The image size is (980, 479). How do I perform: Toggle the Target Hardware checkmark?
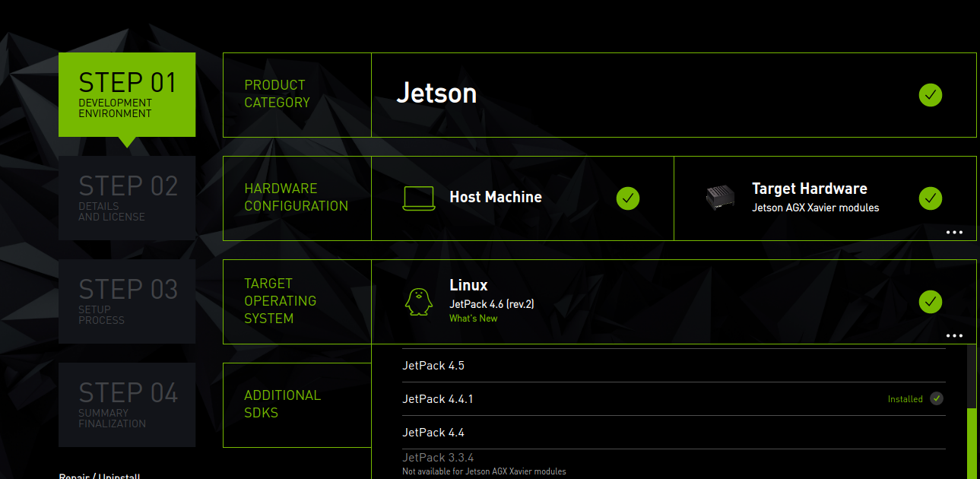[931, 198]
